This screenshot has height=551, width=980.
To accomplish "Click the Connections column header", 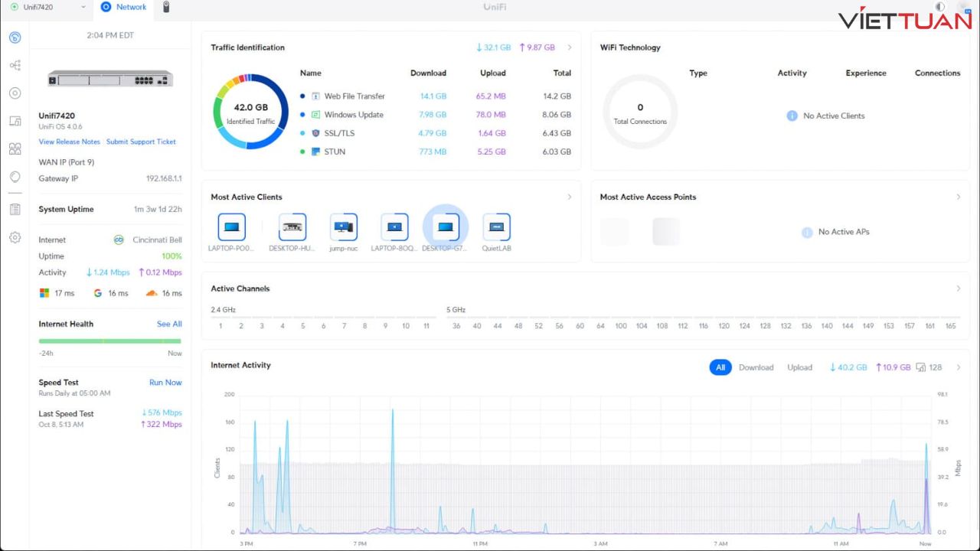I will 937,73.
